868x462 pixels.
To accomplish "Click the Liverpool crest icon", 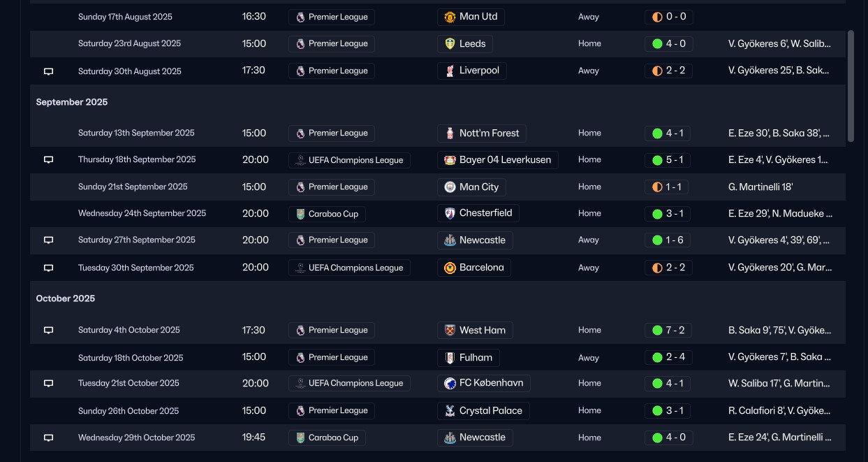I will click(x=450, y=71).
